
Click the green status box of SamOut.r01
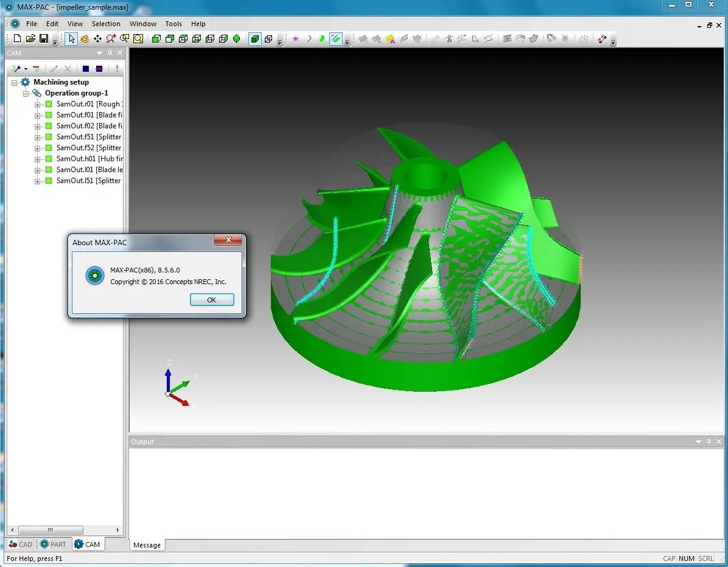click(x=49, y=104)
